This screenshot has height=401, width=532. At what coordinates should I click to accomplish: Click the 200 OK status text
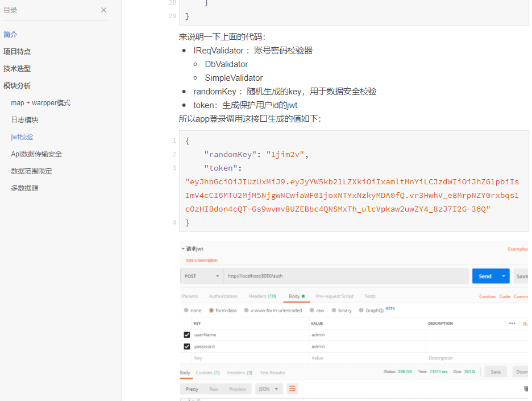(x=405, y=372)
